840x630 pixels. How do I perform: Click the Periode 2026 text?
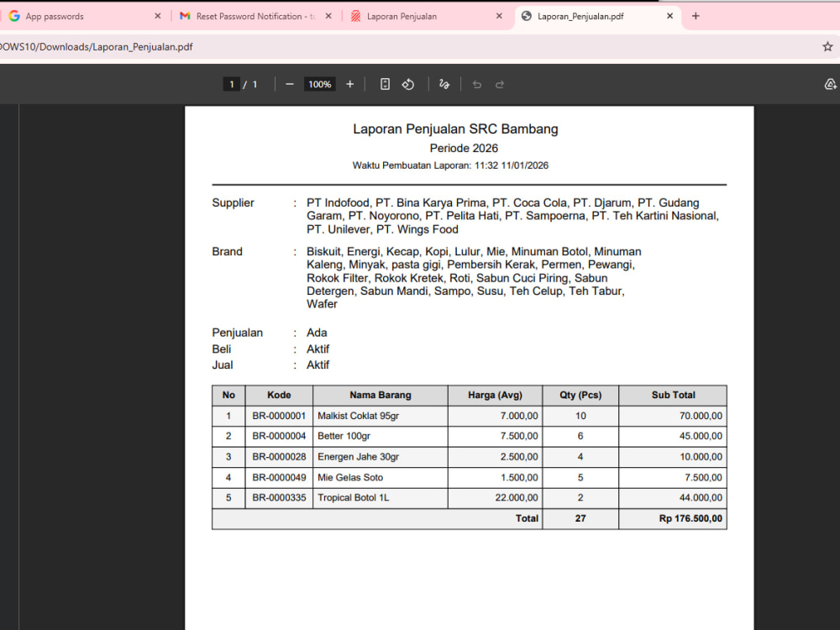(464, 149)
